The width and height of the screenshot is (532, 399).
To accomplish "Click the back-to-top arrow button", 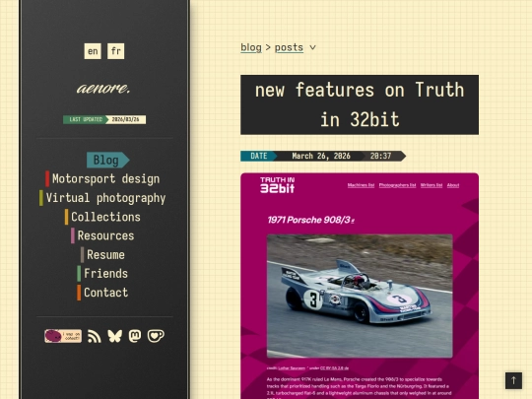I will click(x=513, y=380).
